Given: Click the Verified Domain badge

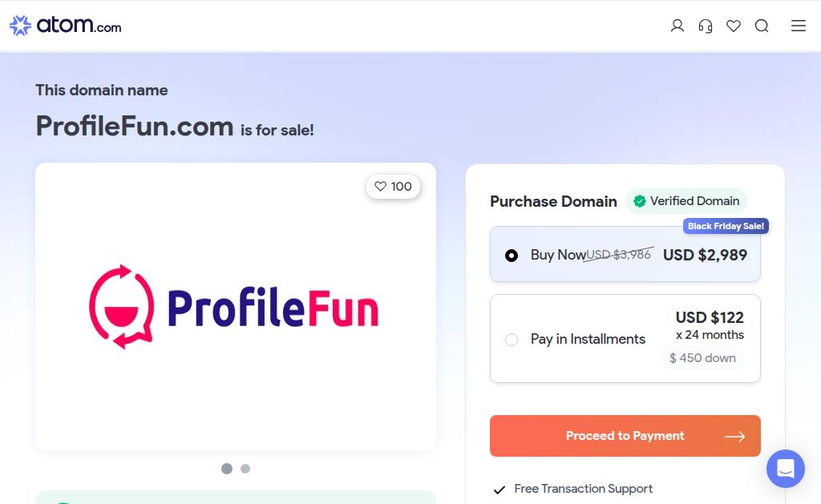Looking at the screenshot, I should [686, 201].
